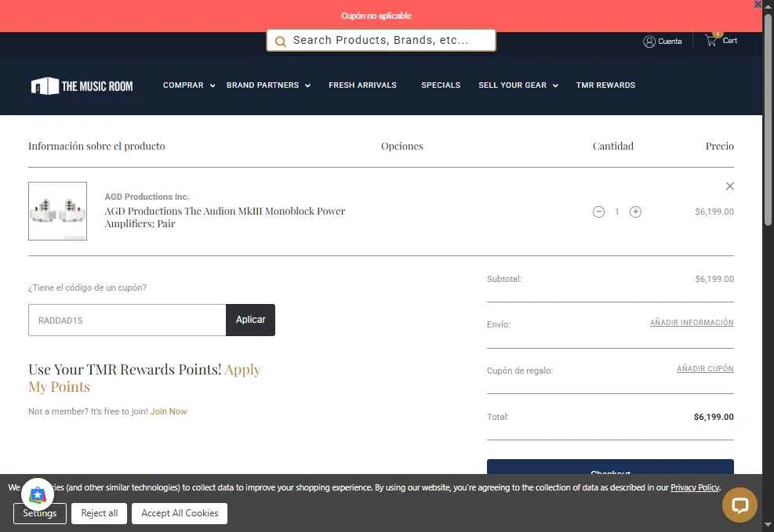Viewport: 774px width, 532px height.
Task: Dismiss the Cupón no aplicable banner
Action: [758, 4]
